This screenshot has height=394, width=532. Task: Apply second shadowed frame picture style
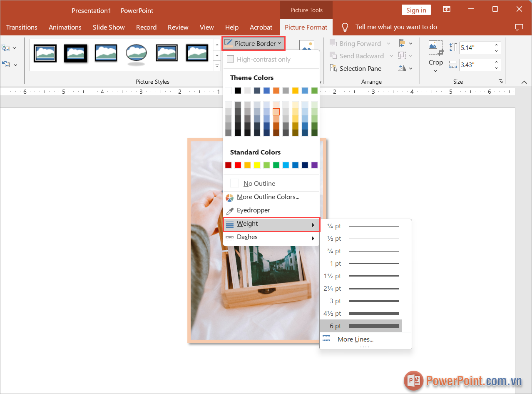[75, 53]
